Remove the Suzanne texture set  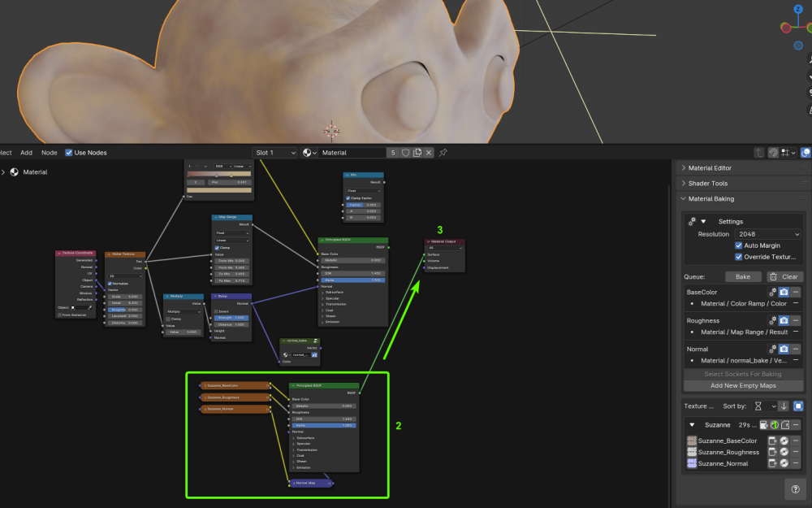click(x=796, y=425)
